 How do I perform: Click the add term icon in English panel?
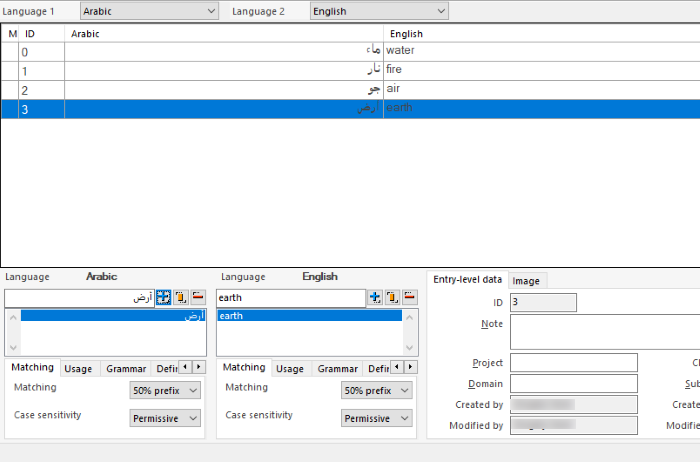[x=375, y=298]
